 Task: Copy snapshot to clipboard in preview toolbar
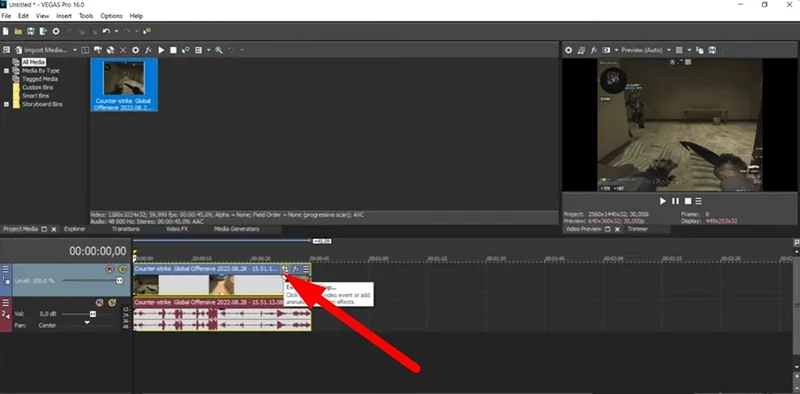(700, 50)
